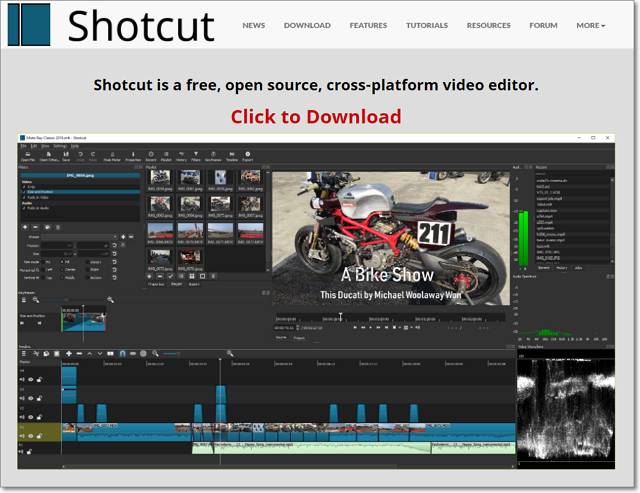
Task: Open the Peak Meter panel icon
Action: tap(113, 155)
